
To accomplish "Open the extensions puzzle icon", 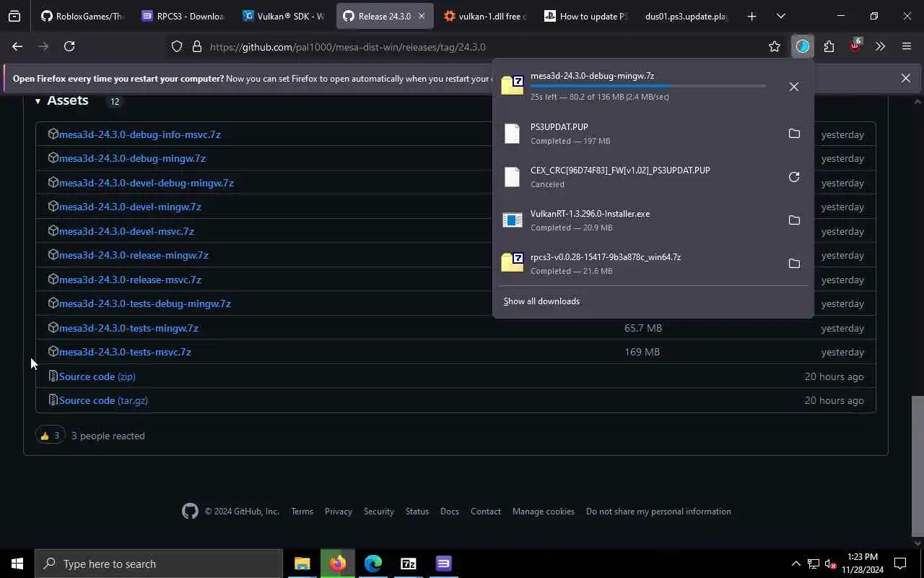I will click(x=829, y=46).
